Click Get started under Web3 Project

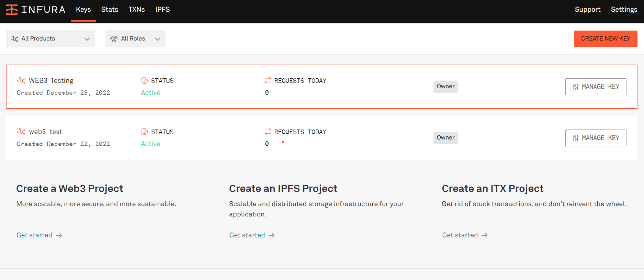coord(34,235)
